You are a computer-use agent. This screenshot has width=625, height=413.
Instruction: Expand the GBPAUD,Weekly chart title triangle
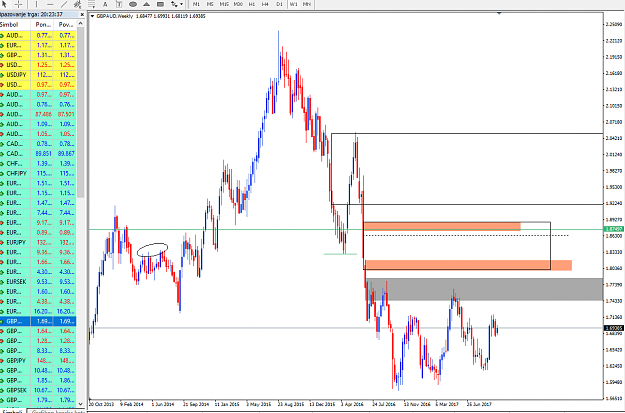92,16
